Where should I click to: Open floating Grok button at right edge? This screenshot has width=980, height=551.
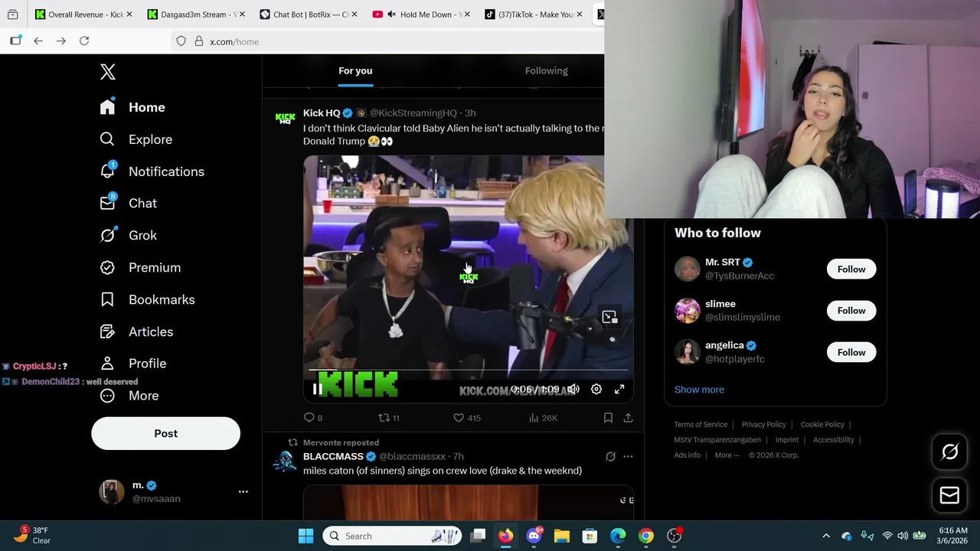tap(949, 452)
